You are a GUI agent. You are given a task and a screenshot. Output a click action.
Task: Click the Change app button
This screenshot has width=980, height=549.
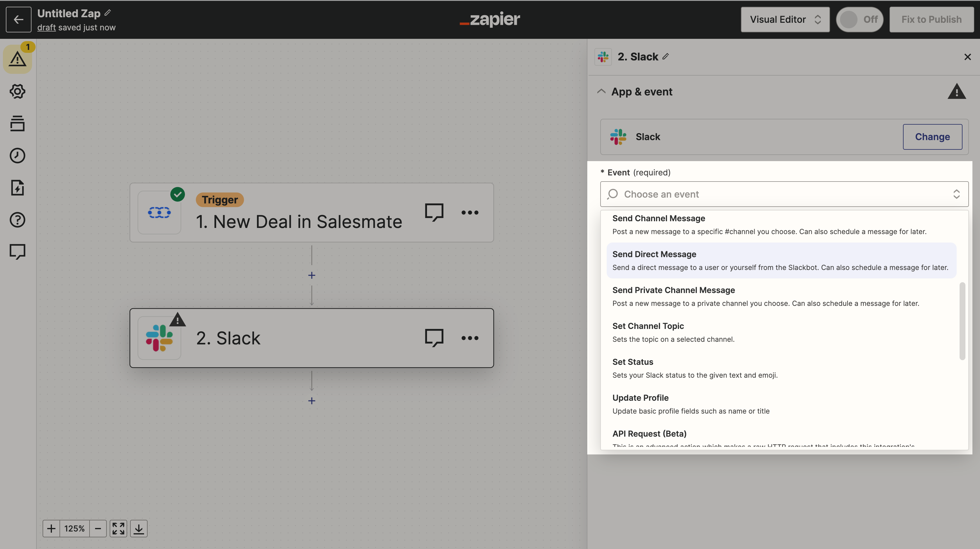tap(932, 137)
